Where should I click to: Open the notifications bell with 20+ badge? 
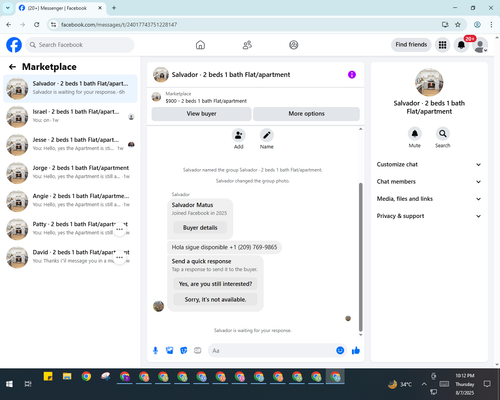click(461, 45)
